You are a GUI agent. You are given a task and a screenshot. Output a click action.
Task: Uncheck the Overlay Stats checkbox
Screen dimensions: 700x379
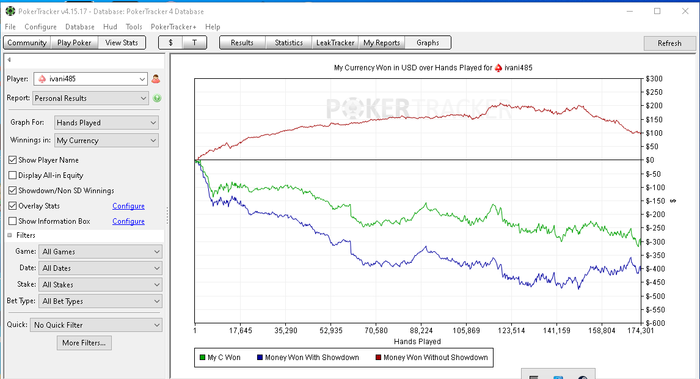tap(12, 206)
